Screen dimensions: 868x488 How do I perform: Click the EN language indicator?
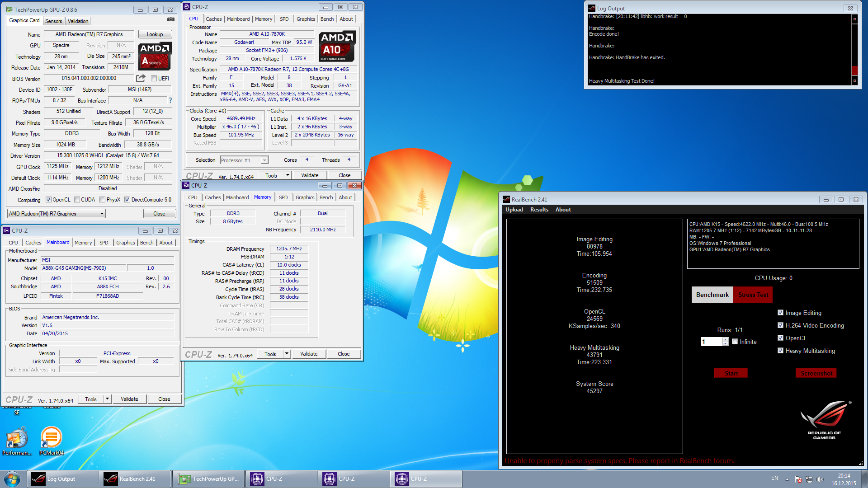(774, 478)
